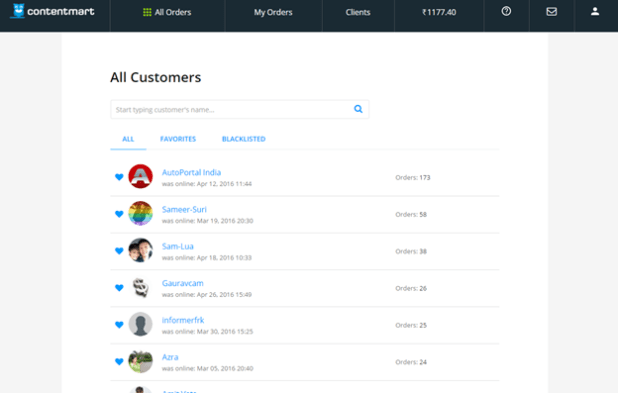Toggle favorite heart for AutoPortal India
The width and height of the screenshot is (618, 393).
tap(119, 177)
